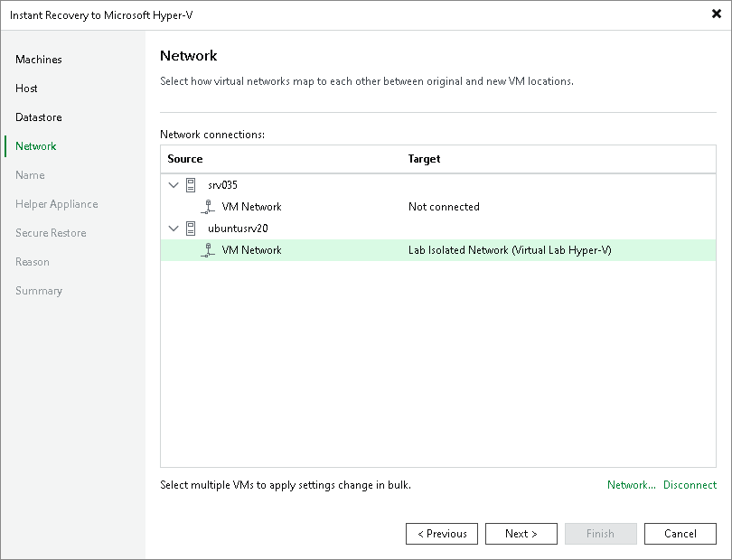Image resolution: width=732 pixels, height=560 pixels.
Task: Click the Network... link
Action: coord(631,485)
